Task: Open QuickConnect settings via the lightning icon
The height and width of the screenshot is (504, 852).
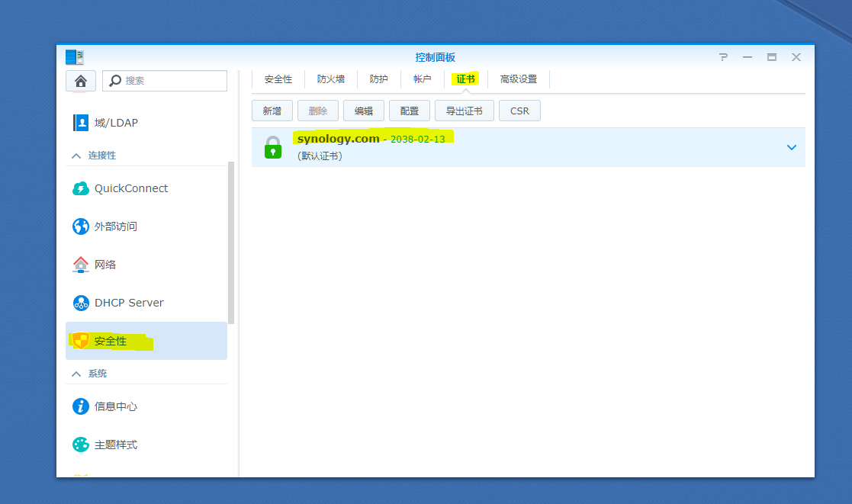Action: pyautogui.click(x=81, y=188)
